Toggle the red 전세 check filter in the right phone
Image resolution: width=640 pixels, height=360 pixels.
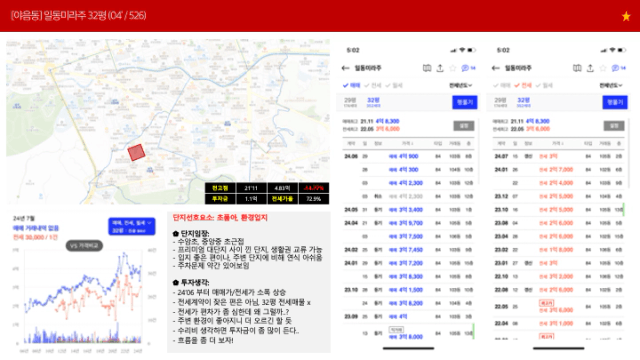pos(523,85)
